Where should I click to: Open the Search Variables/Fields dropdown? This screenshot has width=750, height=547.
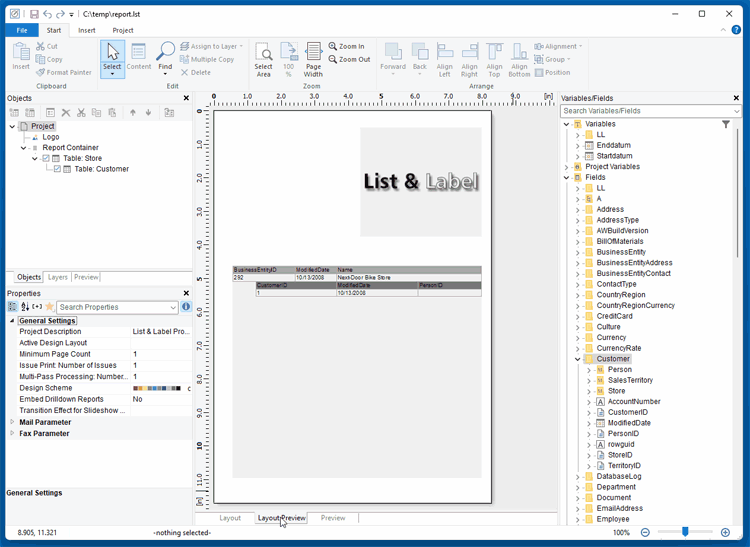(737, 111)
